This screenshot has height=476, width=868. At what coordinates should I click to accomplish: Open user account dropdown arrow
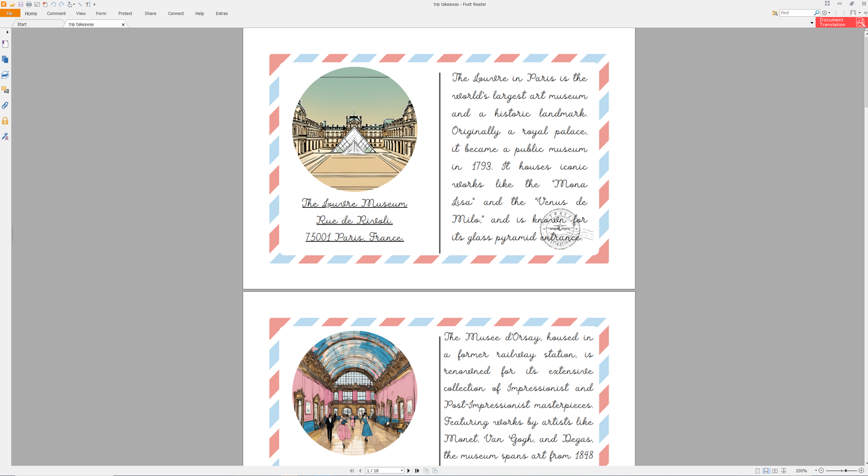pos(860,13)
